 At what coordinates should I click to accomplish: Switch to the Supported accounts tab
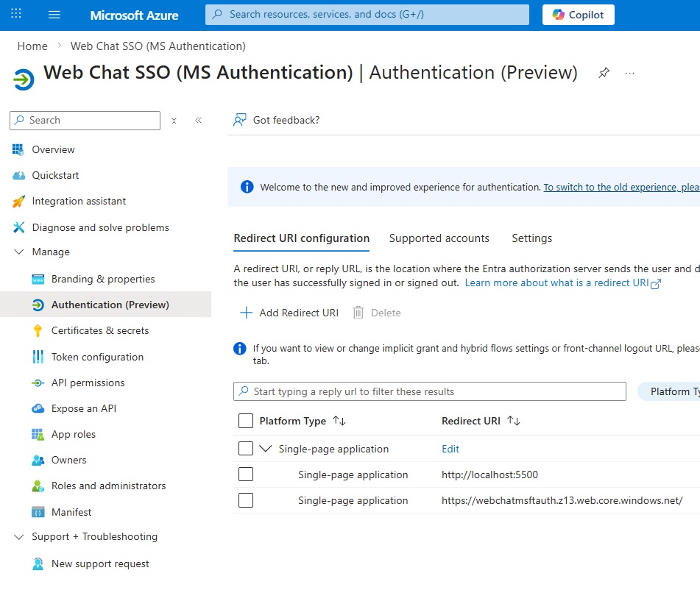(439, 238)
